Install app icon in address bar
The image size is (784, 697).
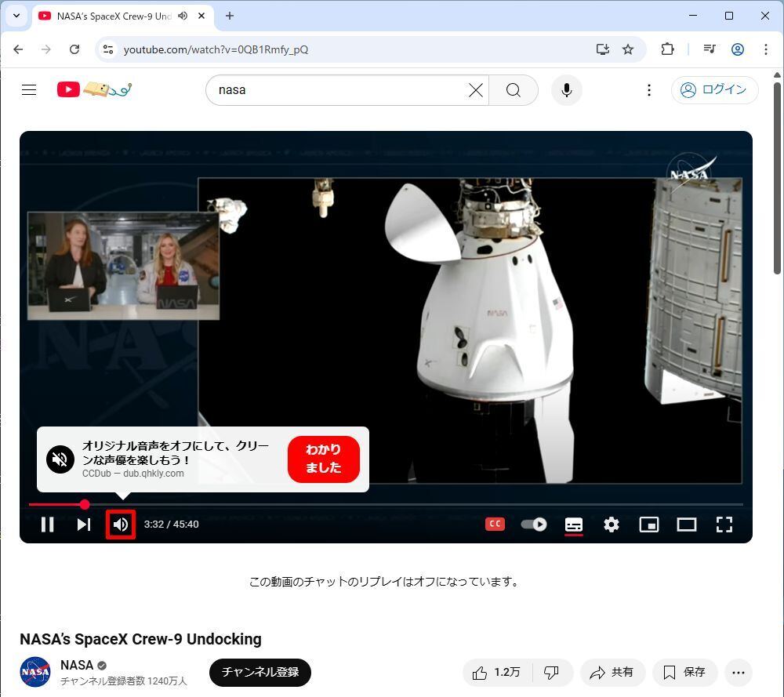coord(602,49)
